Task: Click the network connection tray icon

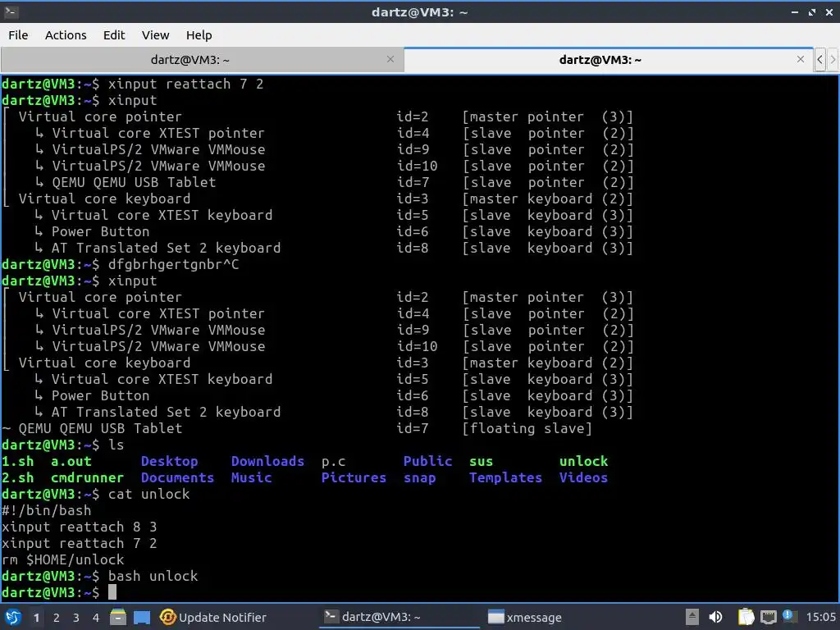Action: point(768,617)
